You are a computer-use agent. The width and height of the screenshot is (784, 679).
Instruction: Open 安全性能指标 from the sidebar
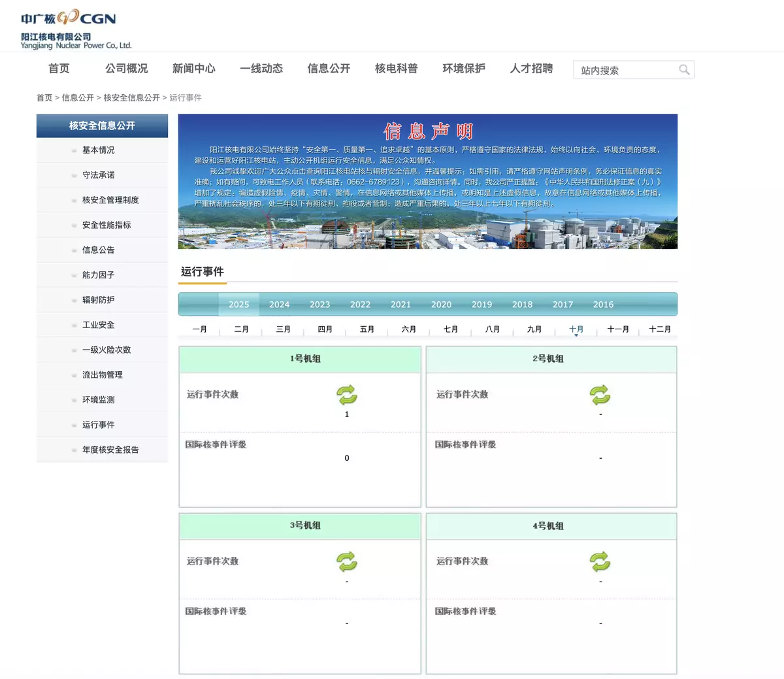coord(106,225)
